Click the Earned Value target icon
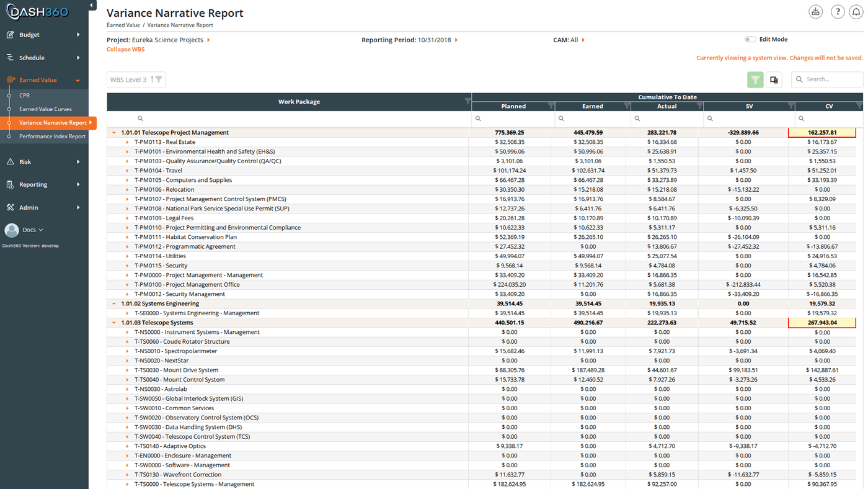 (x=11, y=80)
